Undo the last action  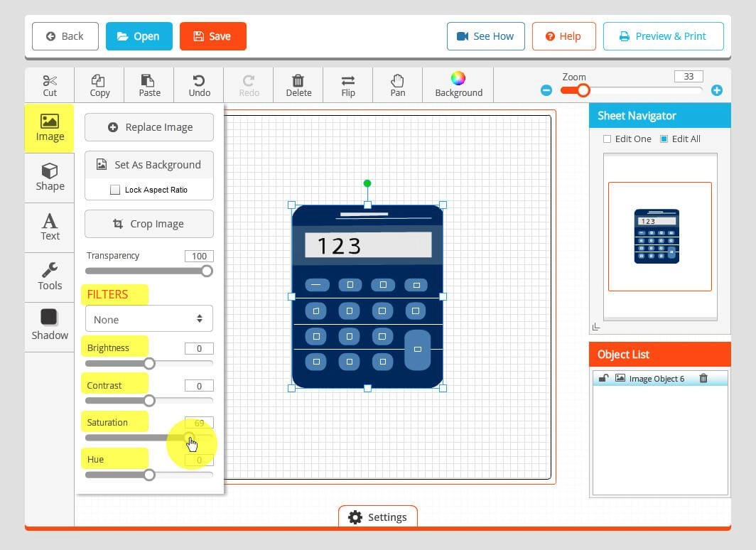(x=199, y=85)
